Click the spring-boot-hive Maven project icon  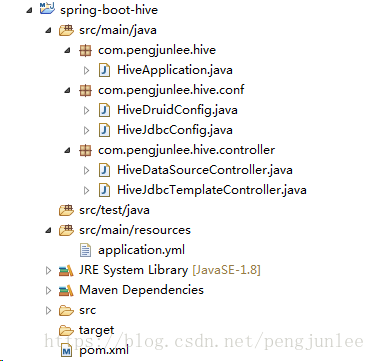pos(47,9)
